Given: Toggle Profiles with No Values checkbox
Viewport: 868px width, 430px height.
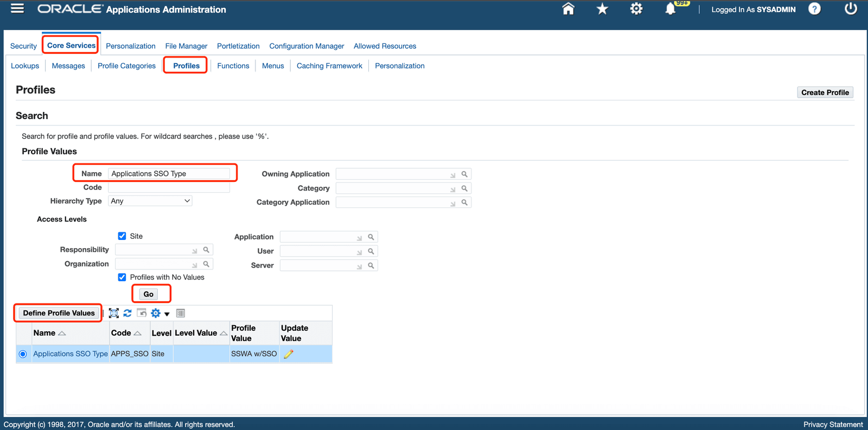Looking at the screenshot, I should (122, 277).
